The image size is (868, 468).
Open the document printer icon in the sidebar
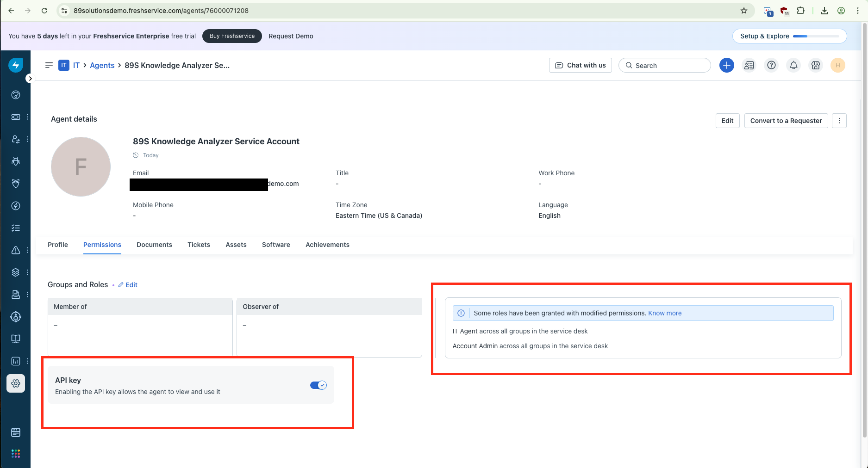coord(16,295)
